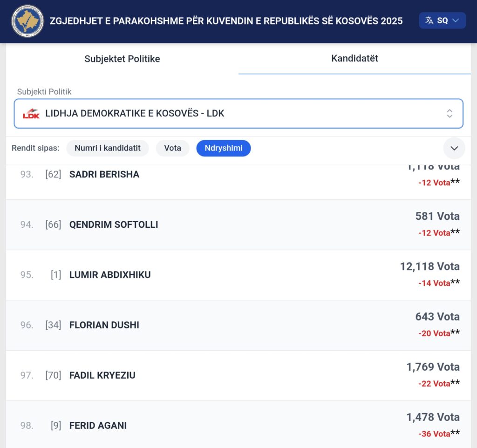The width and height of the screenshot is (477, 448).
Task: Click the up-down arrows in party selector
Action: point(449,114)
